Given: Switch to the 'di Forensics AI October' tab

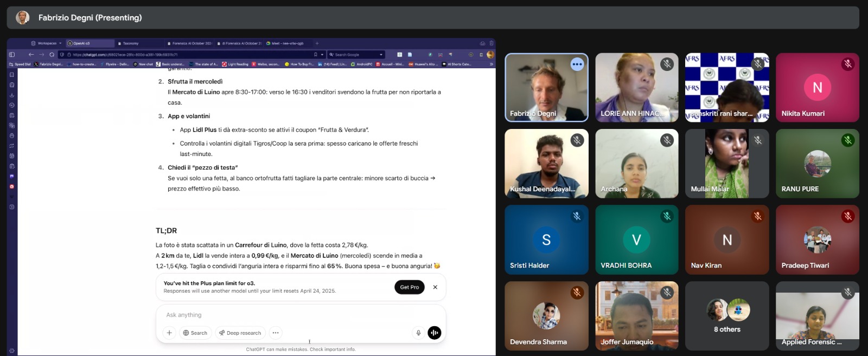Looking at the screenshot, I should [x=239, y=43].
